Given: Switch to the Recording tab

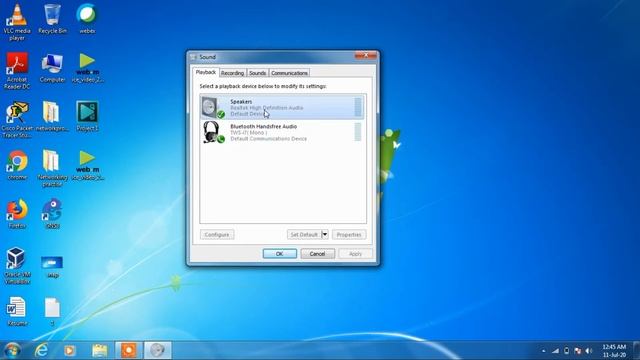Looking at the screenshot, I should 232,73.
